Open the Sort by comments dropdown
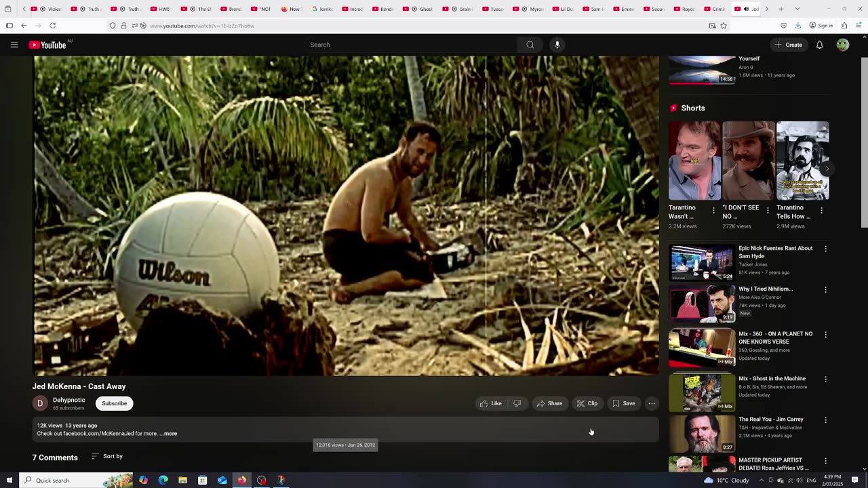868x488 pixels. click(107, 456)
